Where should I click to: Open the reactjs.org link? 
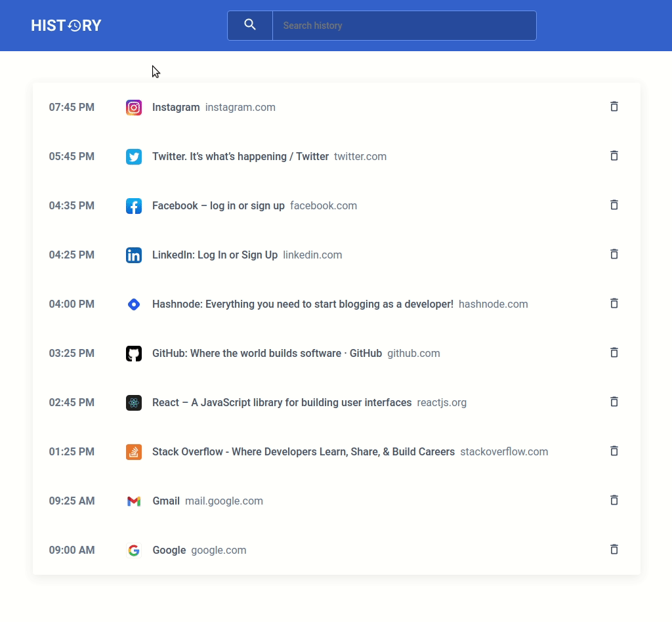(x=442, y=402)
